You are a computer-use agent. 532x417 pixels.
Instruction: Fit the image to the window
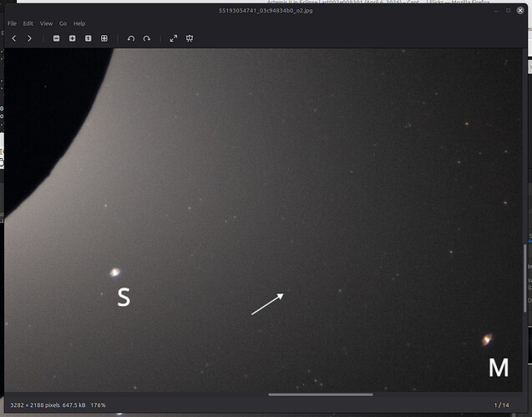[104, 38]
